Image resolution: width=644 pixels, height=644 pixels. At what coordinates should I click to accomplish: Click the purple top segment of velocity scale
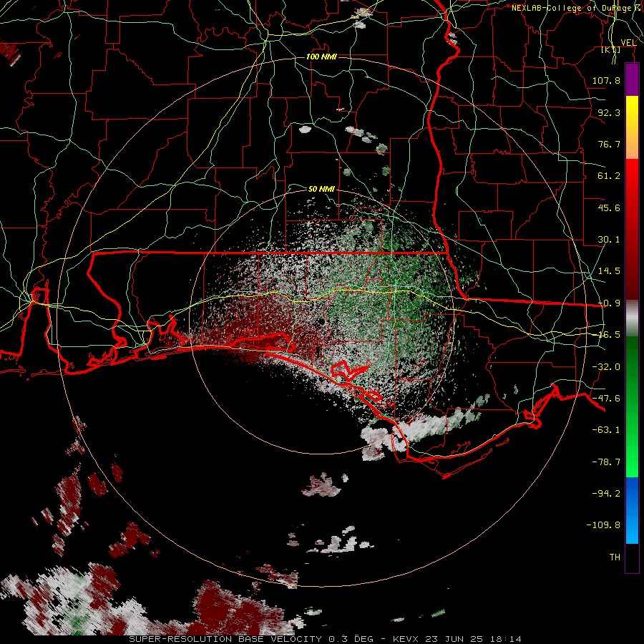tap(632, 79)
